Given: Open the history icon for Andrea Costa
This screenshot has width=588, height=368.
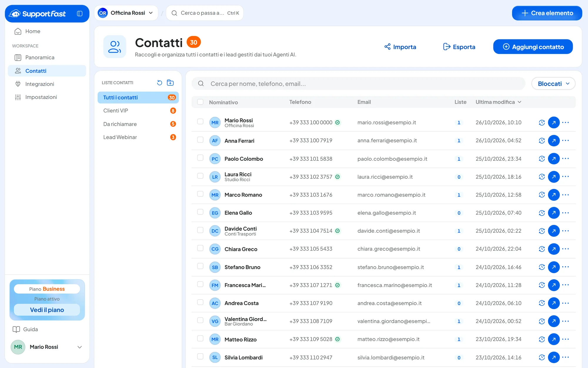Looking at the screenshot, I should [542, 303].
